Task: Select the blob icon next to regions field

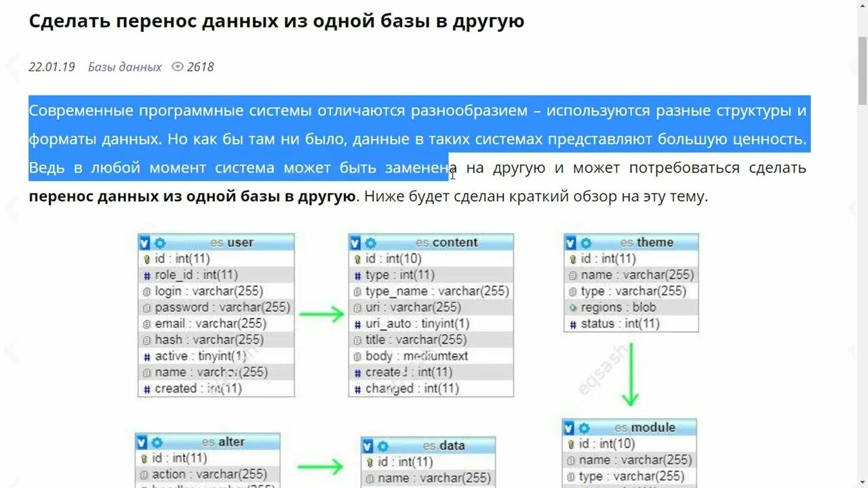Action: (x=572, y=307)
